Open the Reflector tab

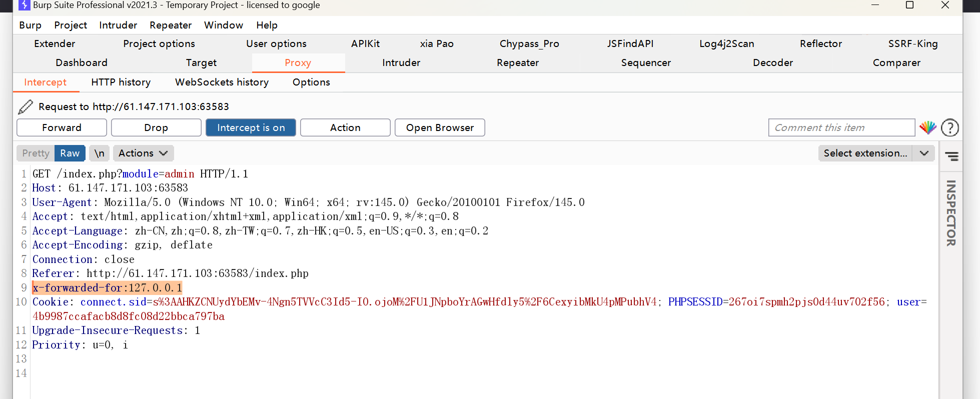coord(821,43)
